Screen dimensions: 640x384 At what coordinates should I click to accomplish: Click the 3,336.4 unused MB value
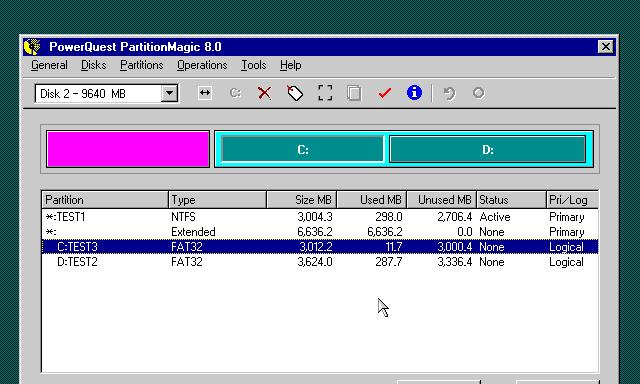(x=455, y=262)
